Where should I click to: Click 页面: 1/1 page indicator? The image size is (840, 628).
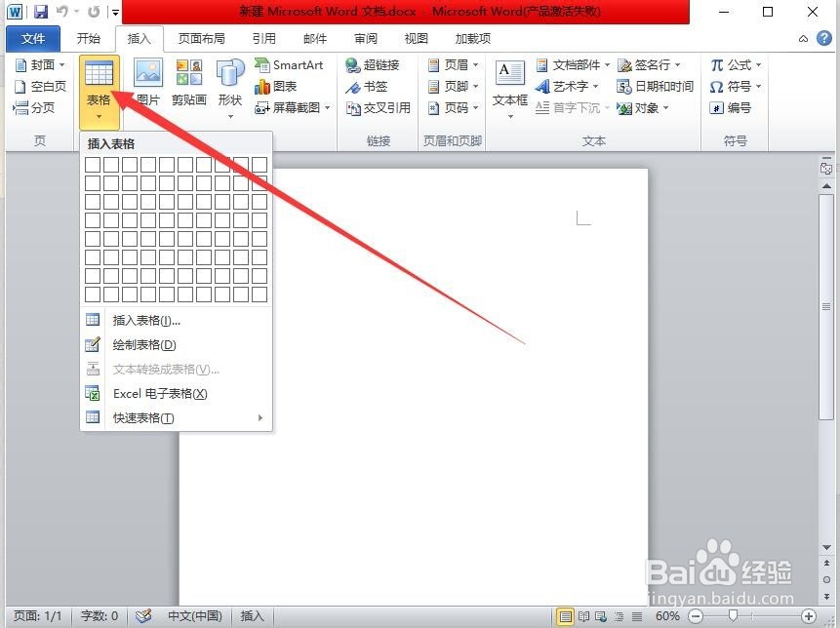[x=37, y=616]
